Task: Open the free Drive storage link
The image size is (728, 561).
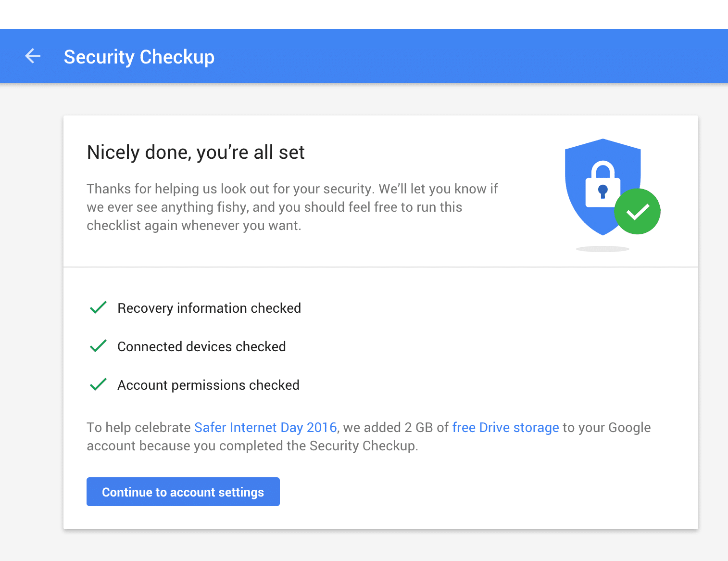Action: coord(505,427)
